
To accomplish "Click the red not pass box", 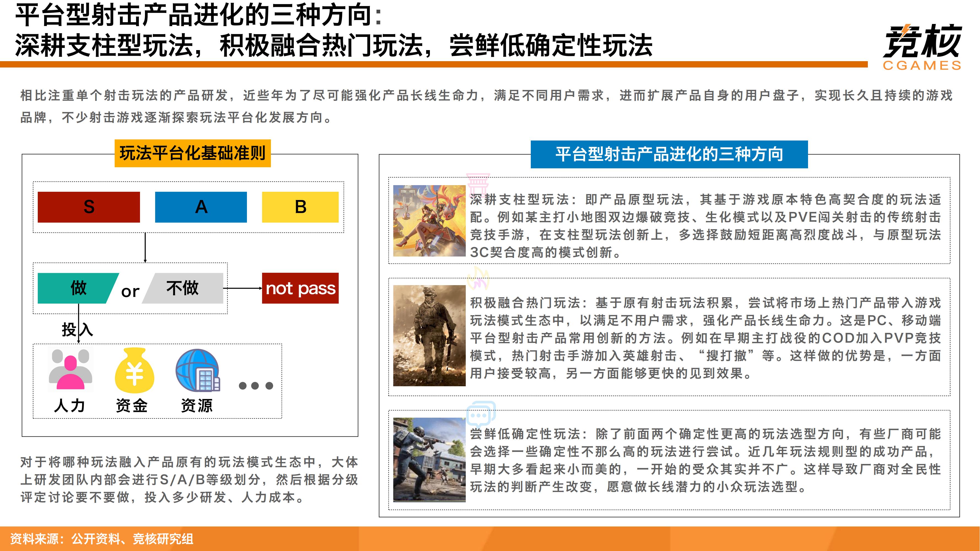I will click(300, 288).
